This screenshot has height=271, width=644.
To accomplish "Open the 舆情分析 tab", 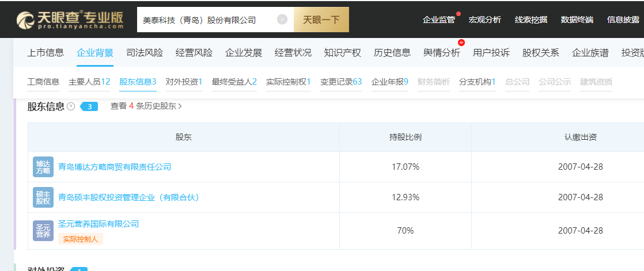I will (x=441, y=53).
